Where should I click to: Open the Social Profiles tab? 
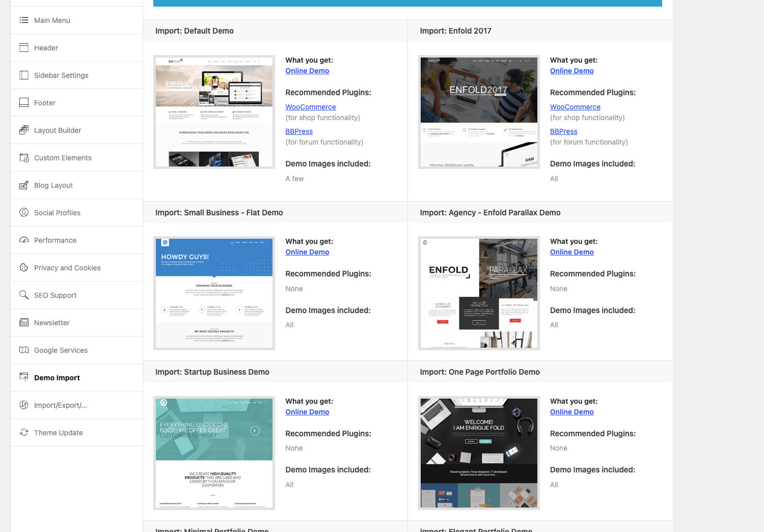point(76,213)
